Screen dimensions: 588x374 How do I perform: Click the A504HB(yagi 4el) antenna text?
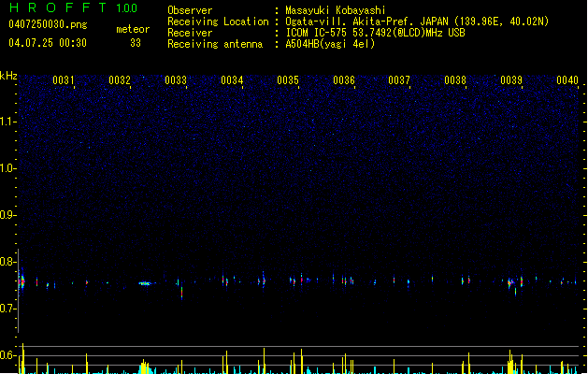click(330, 44)
